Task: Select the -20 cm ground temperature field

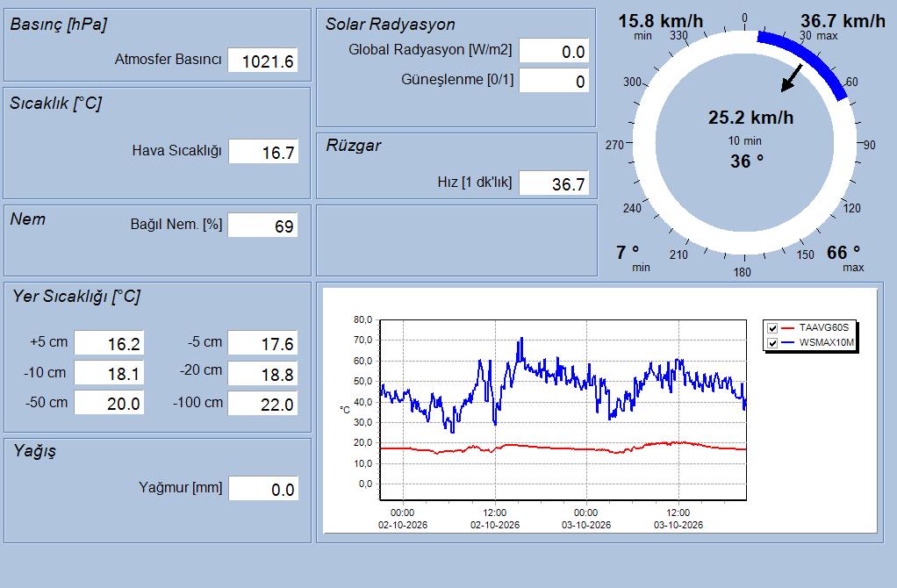Action: [x=262, y=374]
